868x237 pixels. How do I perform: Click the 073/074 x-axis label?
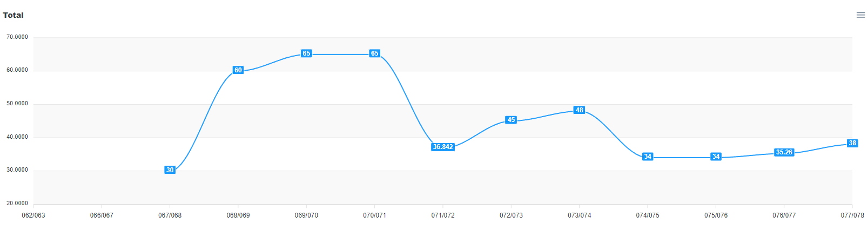pyautogui.click(x=580, y=215)
